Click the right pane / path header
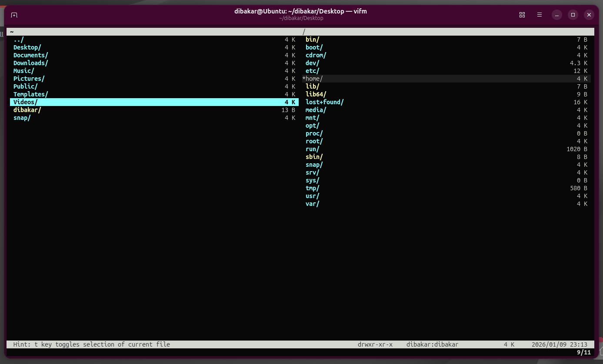Image resolution: width=603 pixels, height=364 pixels. pos(304,32)
